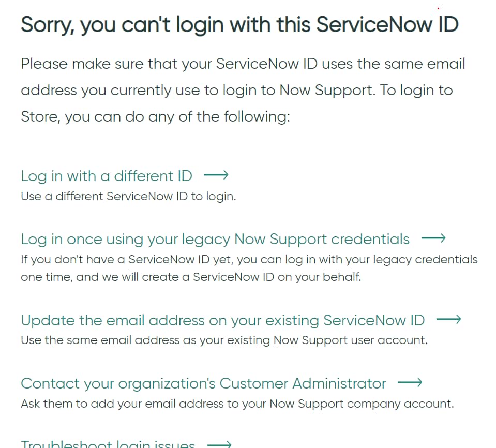496x448 pixels.
Task: Click the introductory paragraph about ServiceNow ID
Action: coord(243,90)
